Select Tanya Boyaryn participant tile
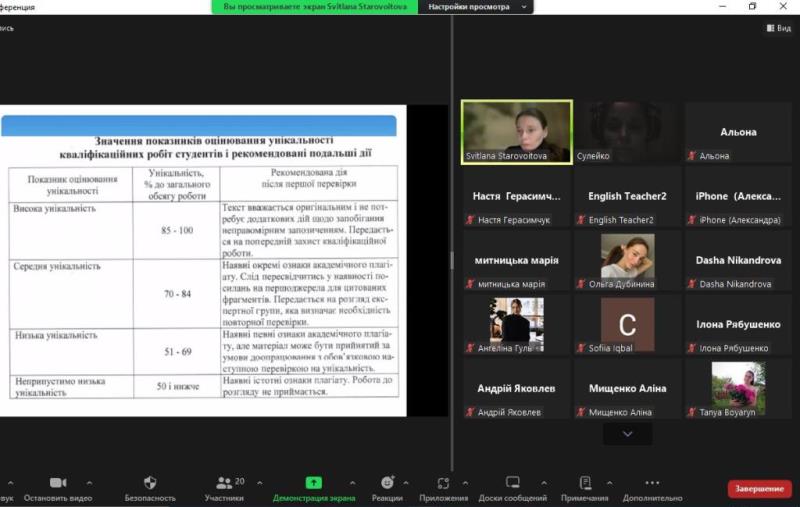 [x=738, y=389]
